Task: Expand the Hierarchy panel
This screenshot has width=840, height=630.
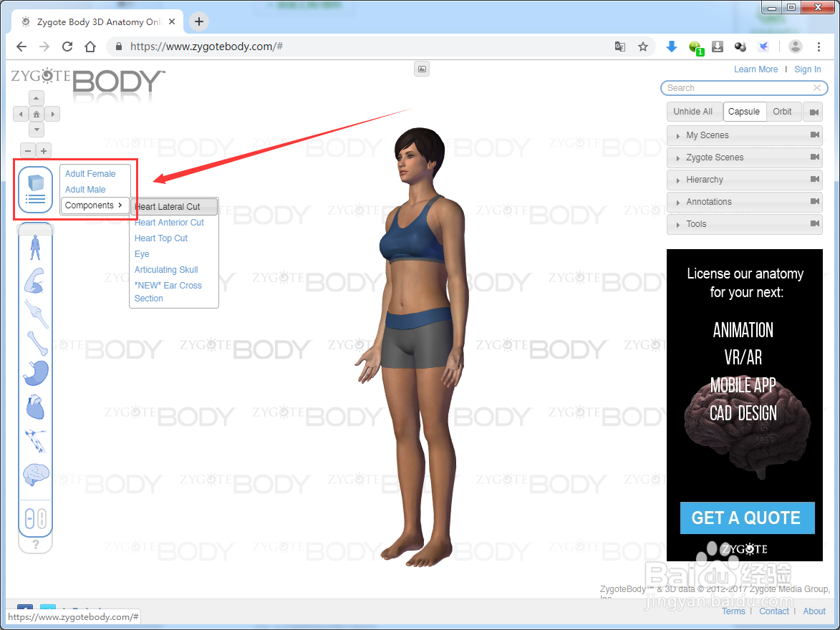Action: [x=744, y=180]
